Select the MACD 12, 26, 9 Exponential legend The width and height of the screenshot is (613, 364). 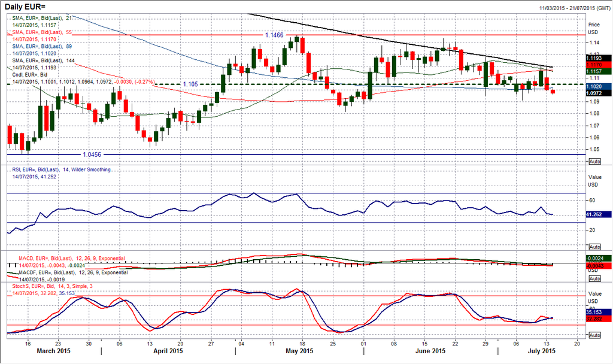tap(72, 259)
